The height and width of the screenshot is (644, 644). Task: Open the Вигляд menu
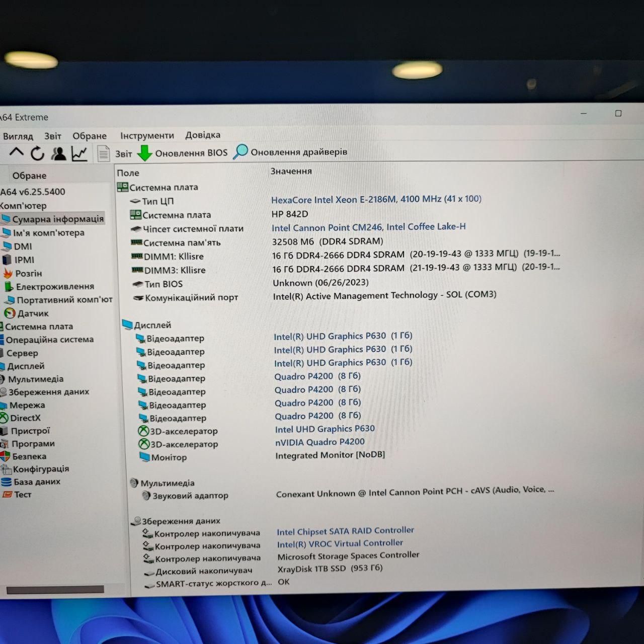click(x=18, y=136)
